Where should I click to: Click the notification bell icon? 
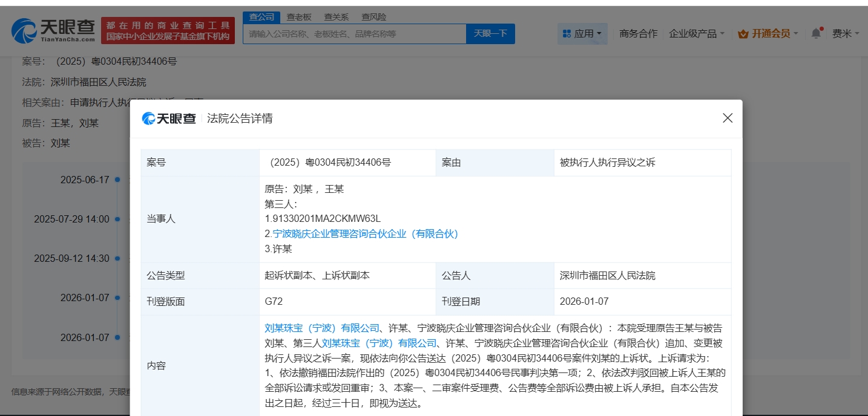tap(816, 34)
